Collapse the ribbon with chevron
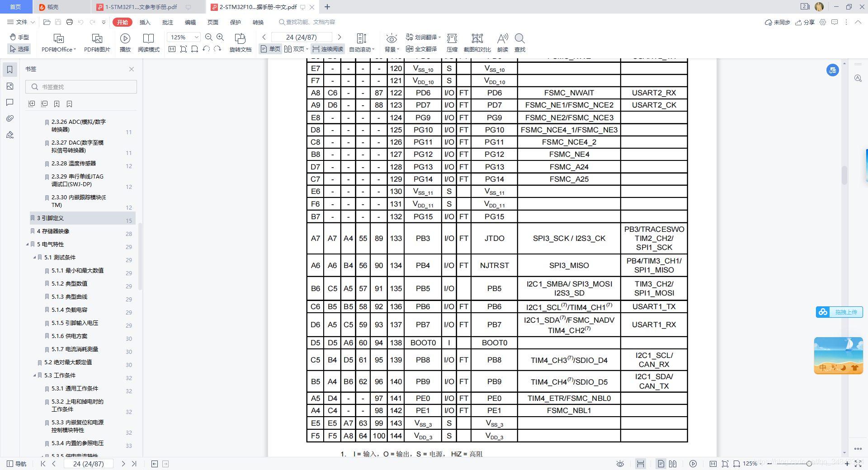Image resolution: width=868 pixels, height=470 pixels. pyautogui.click(x=858, y=22)
